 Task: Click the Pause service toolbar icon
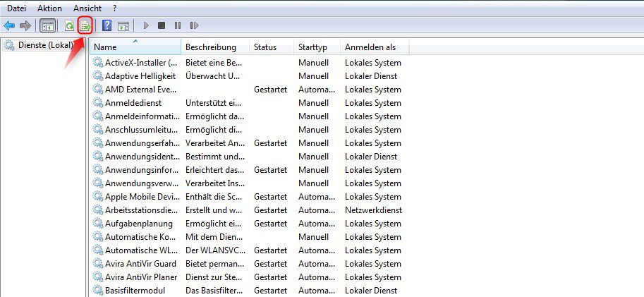coord(178,25)
